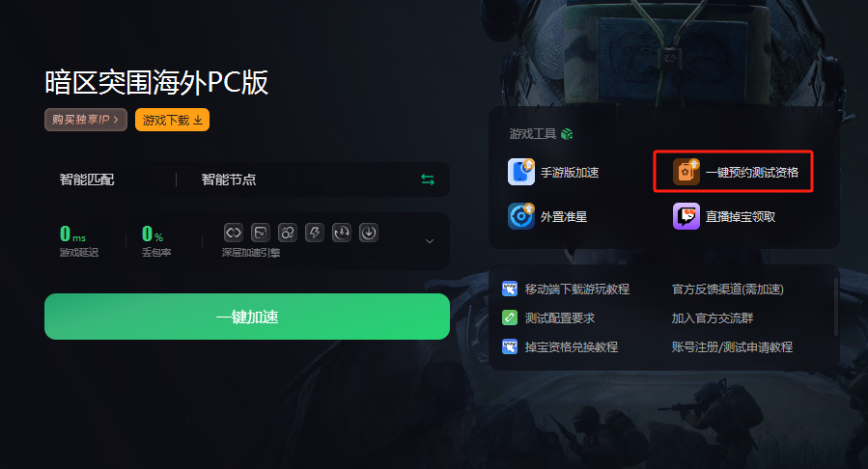Click the tutorial list scrollbar
The image size is (868, 469).
(835, 307)
